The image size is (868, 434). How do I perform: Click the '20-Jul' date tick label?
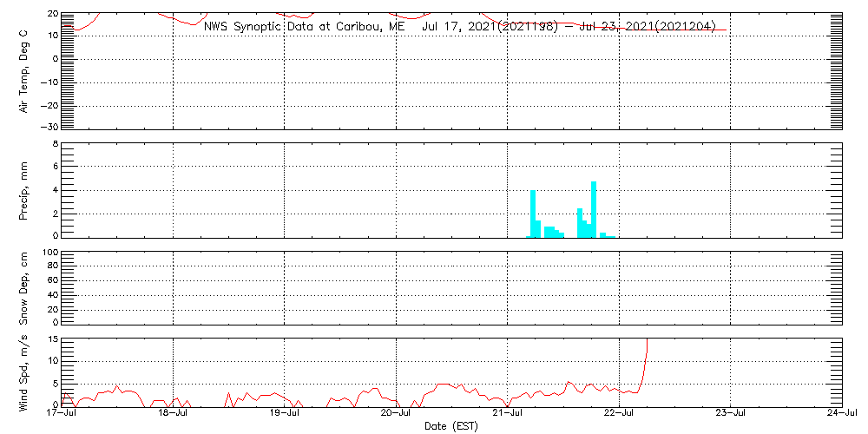[397, 413]
